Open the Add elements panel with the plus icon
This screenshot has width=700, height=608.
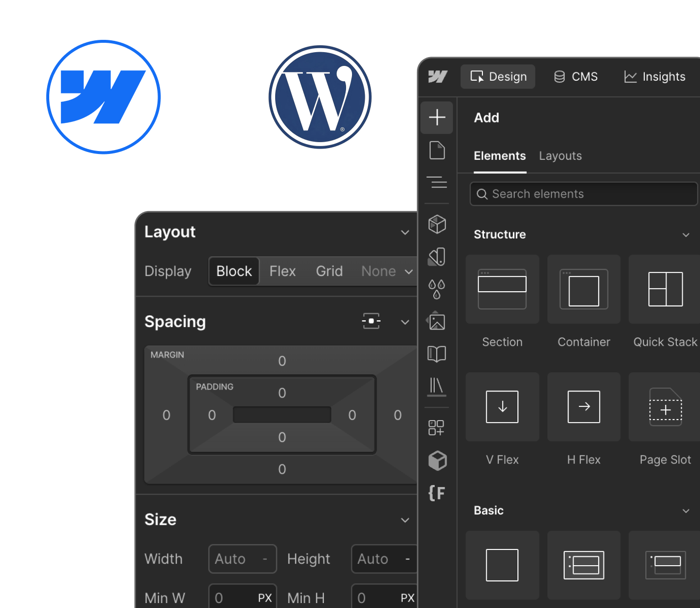pos(437,118)
